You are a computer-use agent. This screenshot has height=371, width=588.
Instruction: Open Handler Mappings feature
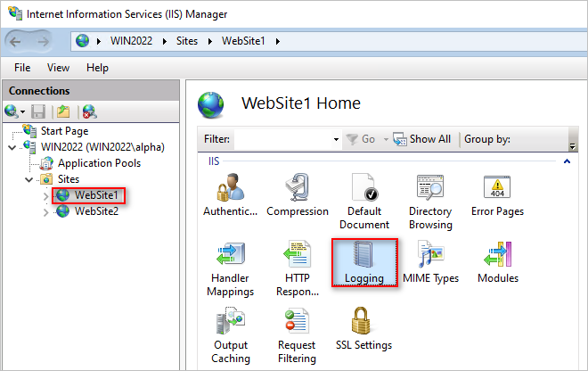tap(230, 268)
